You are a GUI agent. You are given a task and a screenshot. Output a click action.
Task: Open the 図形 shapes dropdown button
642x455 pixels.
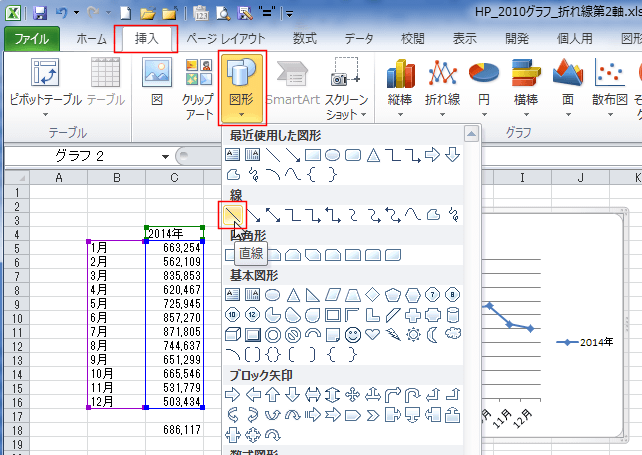coord(240,87)
